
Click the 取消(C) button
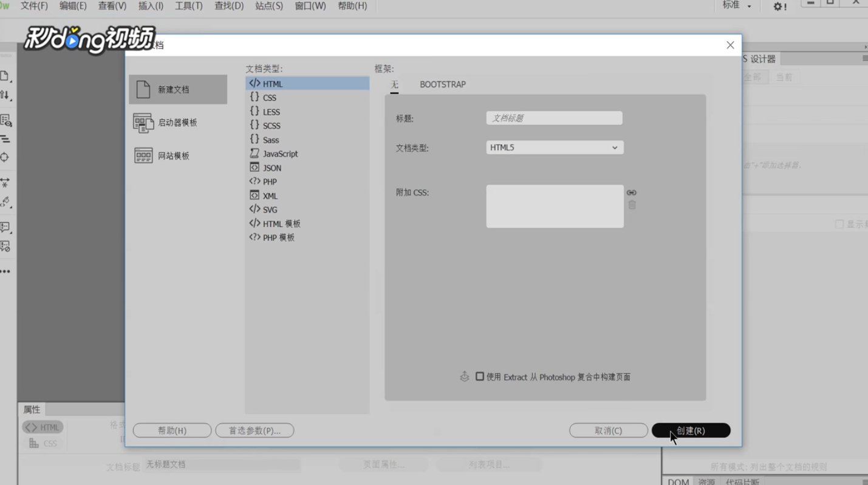point(608,430)
